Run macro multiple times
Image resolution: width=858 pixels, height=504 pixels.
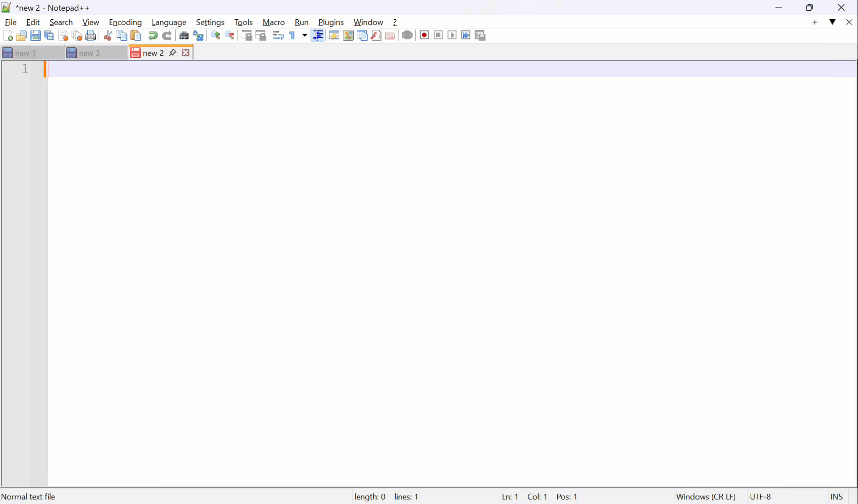tap(466, 36)
